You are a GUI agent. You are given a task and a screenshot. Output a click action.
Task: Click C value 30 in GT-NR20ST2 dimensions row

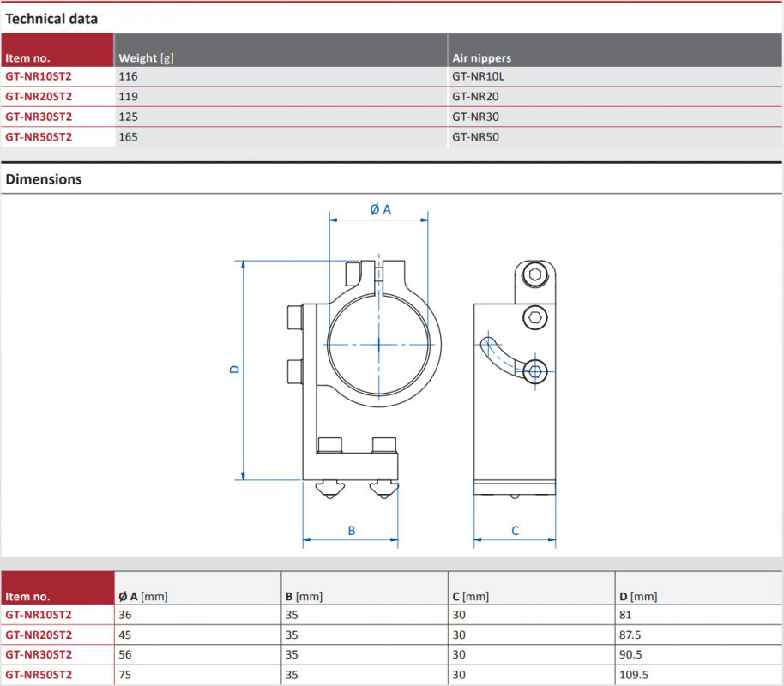[x=459, y=635]
